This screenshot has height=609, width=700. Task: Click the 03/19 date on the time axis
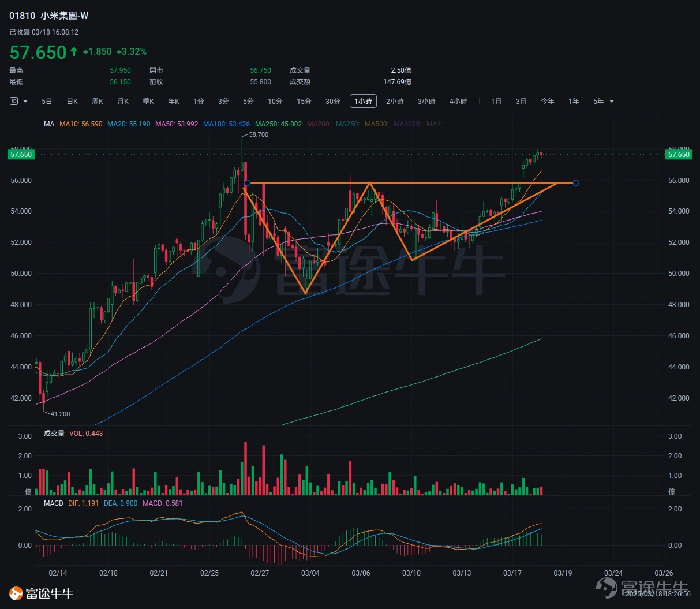click(563, 573)
